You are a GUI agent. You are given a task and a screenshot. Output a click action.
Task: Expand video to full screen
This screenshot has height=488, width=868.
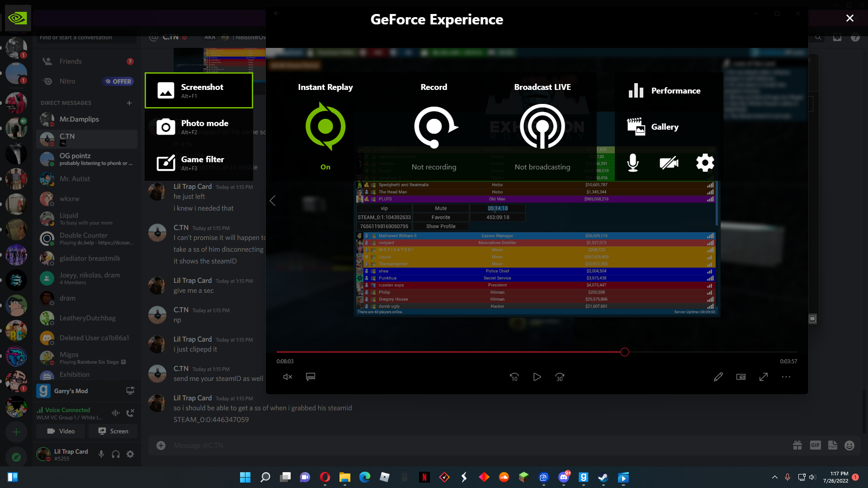(764, 377)
